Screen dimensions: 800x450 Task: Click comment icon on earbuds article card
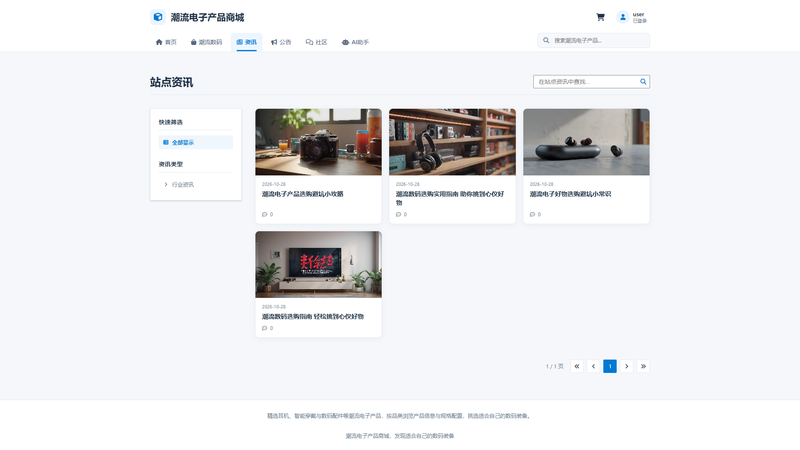click(532, 214)
